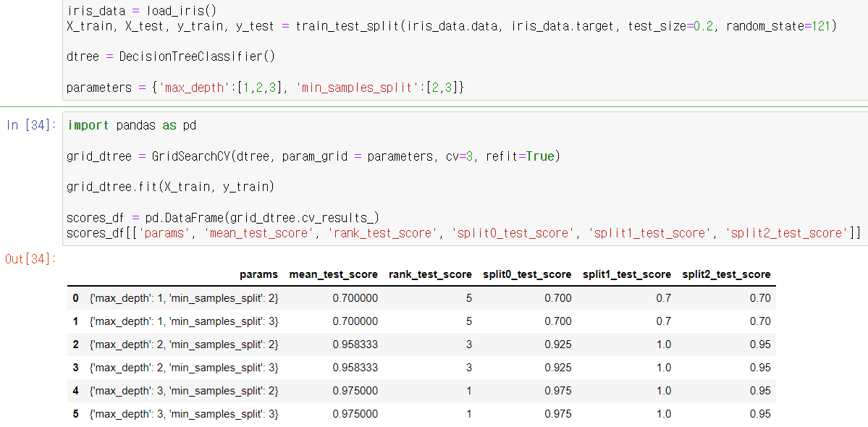The image size is (868, 427).
Task: Click split2_test_score 0.95 in row 5
Action: (x=761, y=414)
